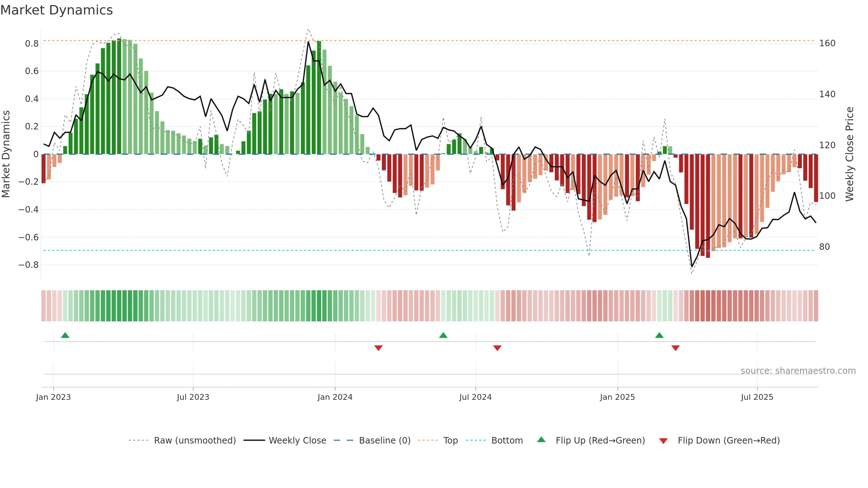This screenshot has height=488, width=868.
Task: Click the 0.2 left axis tick label
Action: point(32,127)
